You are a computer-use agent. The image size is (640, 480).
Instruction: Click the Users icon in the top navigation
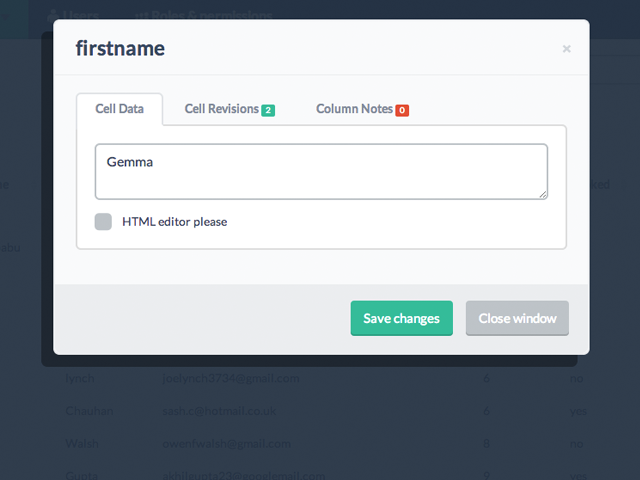tap(53, 16)
